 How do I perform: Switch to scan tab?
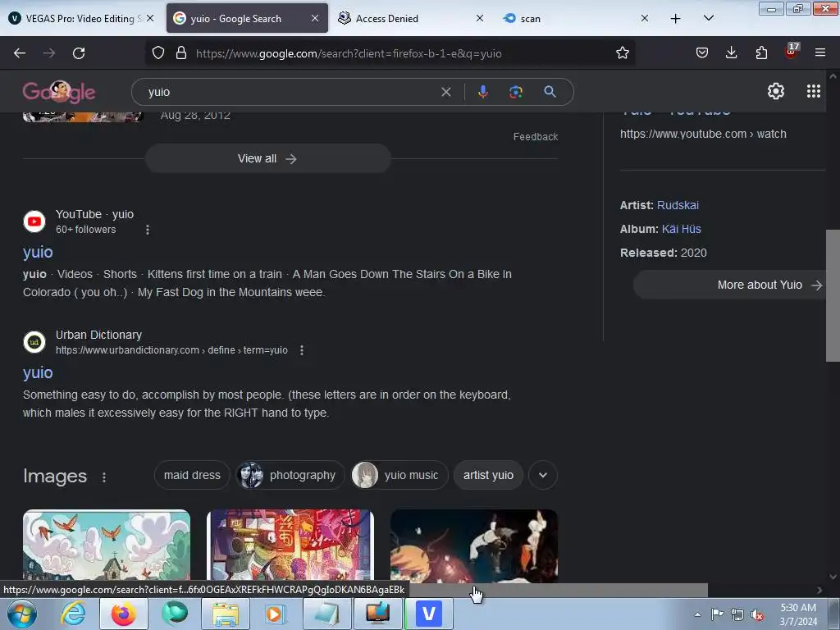pyautogui.click(x=576, y=19)
